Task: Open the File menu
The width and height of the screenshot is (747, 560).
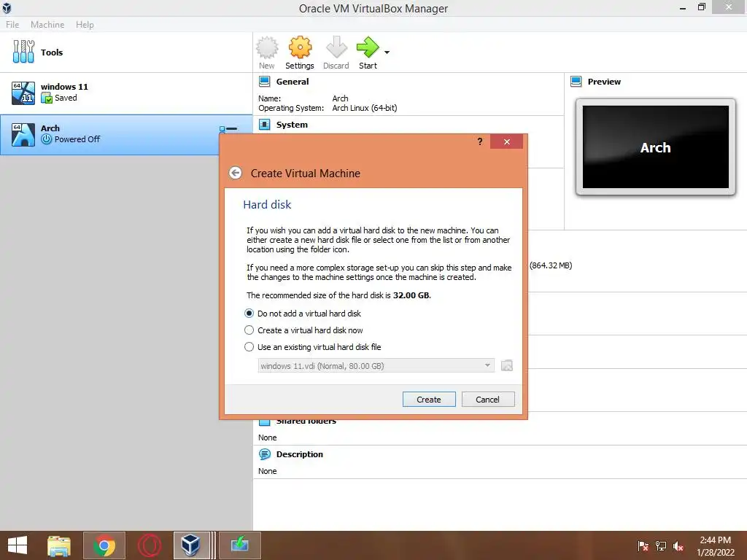Action: click(12, 25)
